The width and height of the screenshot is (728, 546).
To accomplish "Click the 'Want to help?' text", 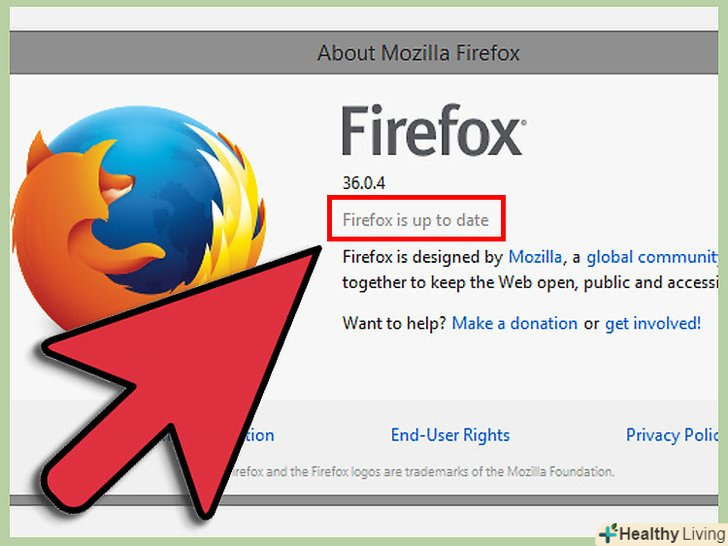I will [x=394, y=324].
